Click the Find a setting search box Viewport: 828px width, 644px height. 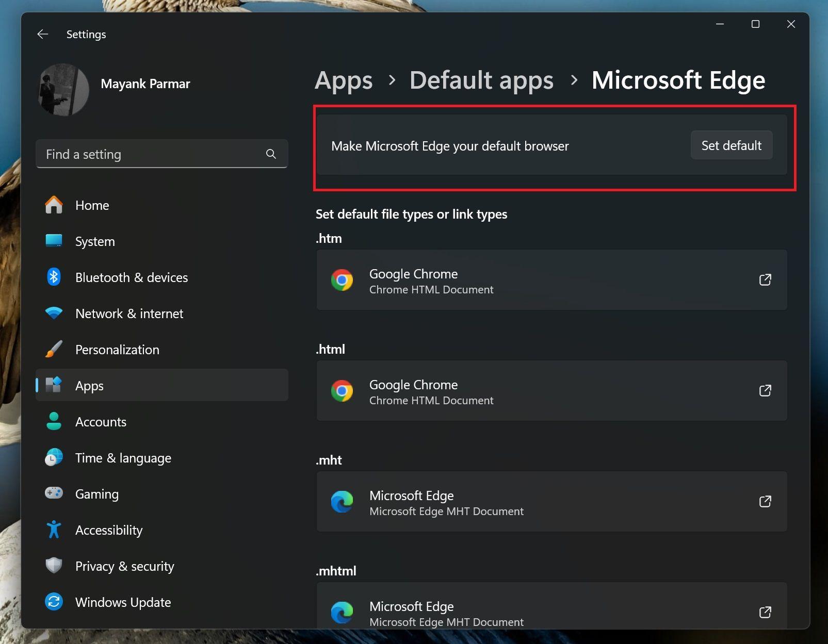pos(152,154)
